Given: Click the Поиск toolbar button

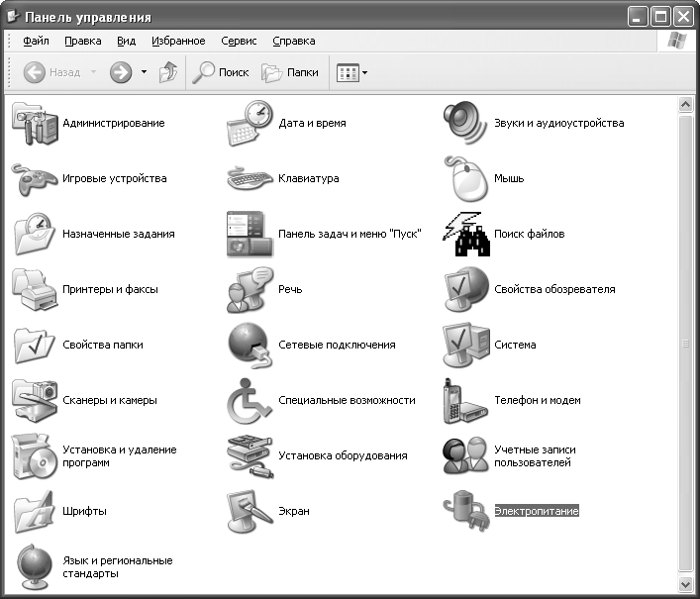Looking at the screenshot, I should (221, 72).
